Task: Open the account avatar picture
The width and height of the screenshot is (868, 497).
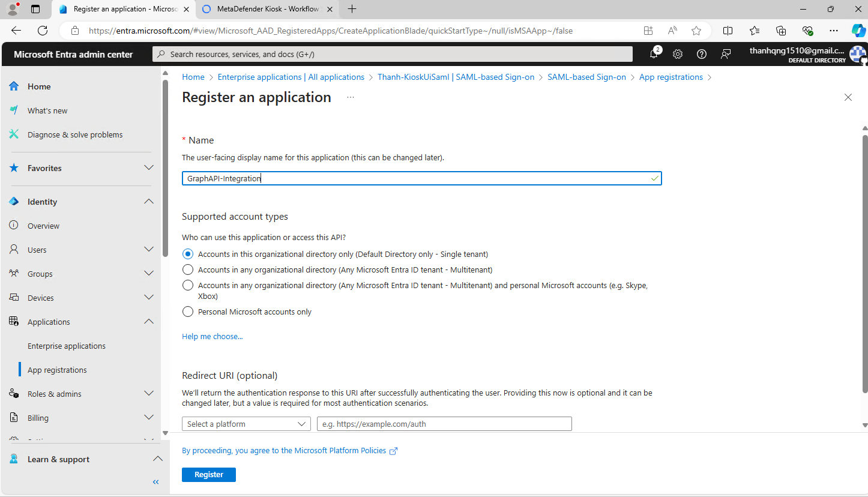Action: click(858, 54)
